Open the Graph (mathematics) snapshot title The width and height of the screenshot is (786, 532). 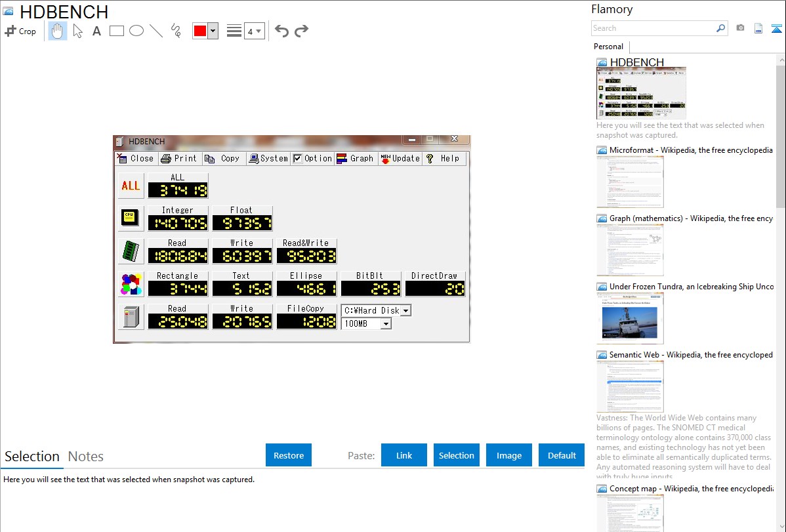(691, 218)
